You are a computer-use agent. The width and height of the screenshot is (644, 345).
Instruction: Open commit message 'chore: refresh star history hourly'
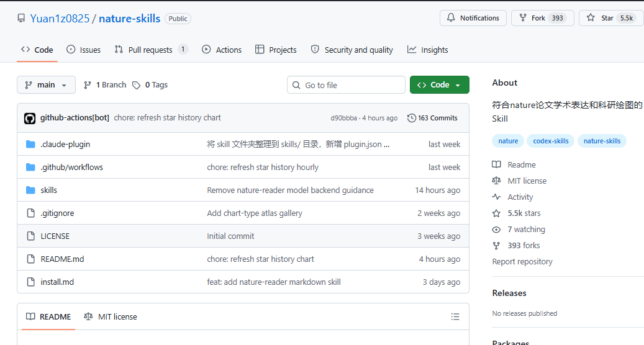(x=263, y=168)
